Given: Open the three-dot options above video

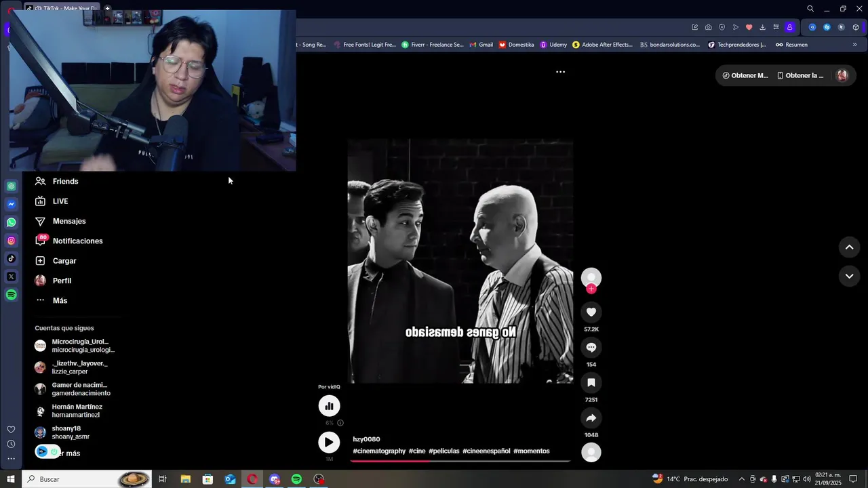Looking at the screenshot, I should tap(560, 72).
